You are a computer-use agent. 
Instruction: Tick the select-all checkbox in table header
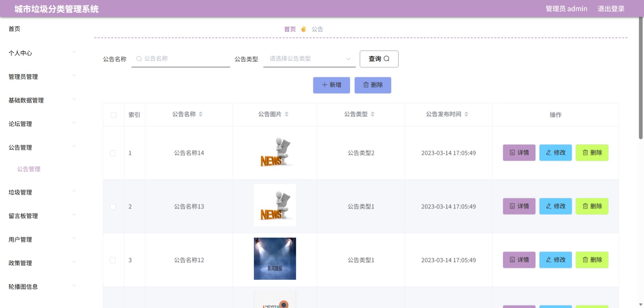114,115
